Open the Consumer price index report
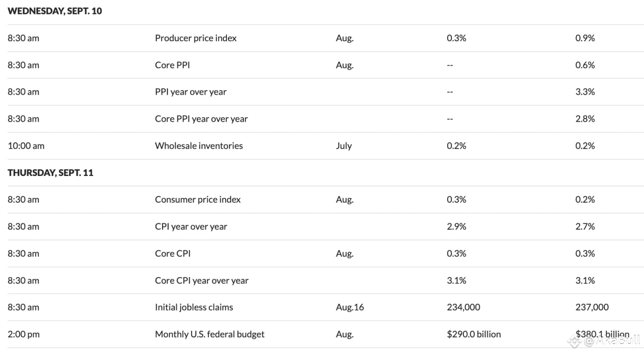Image resolution: width=644 pixels, height=354 pixels. (x=198, y=200)
